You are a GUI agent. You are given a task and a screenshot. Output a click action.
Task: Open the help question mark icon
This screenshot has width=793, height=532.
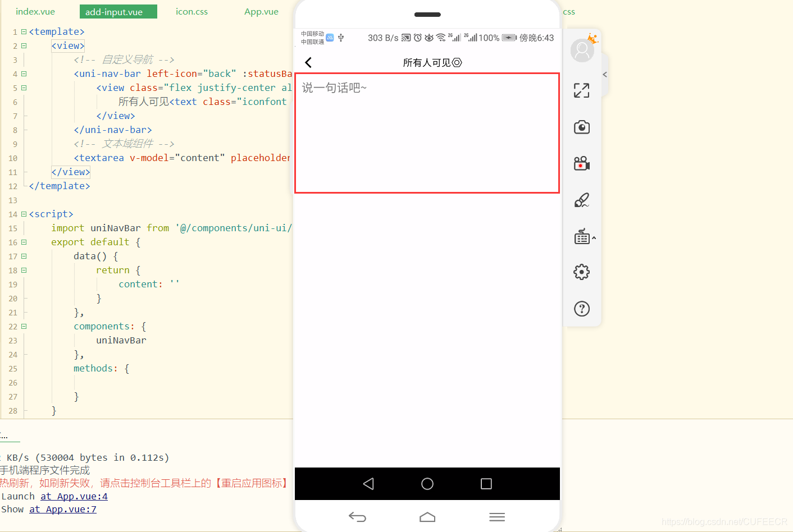(x=582, y=309)
